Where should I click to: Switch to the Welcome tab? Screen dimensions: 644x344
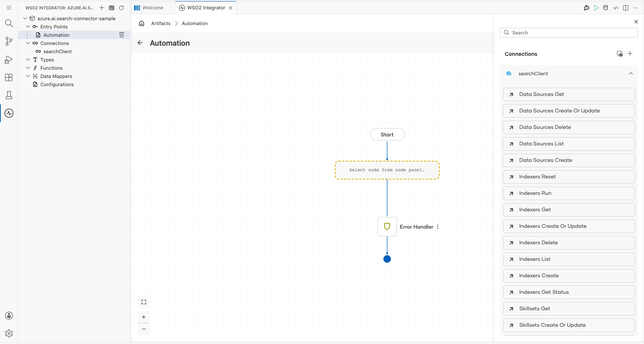(x=153, y=7)
